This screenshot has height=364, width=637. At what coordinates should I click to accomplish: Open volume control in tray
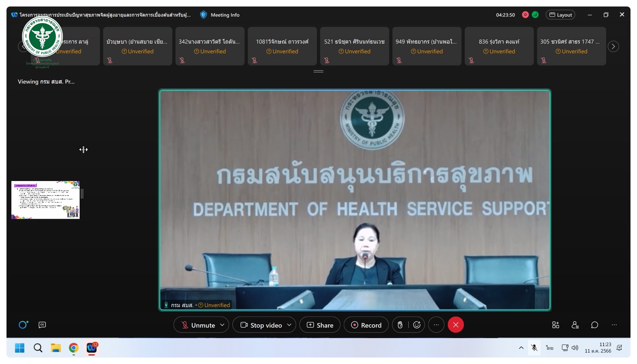575,348
